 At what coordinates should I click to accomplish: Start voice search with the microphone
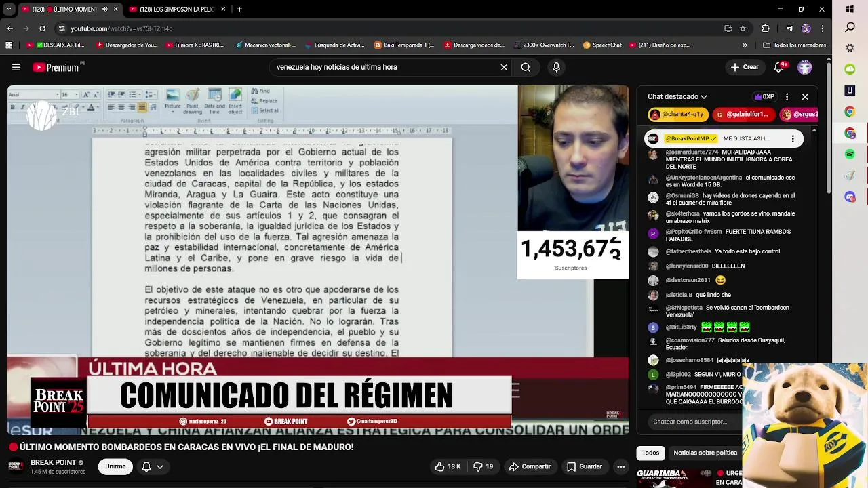pyautogui.click(x=556, y=67)
